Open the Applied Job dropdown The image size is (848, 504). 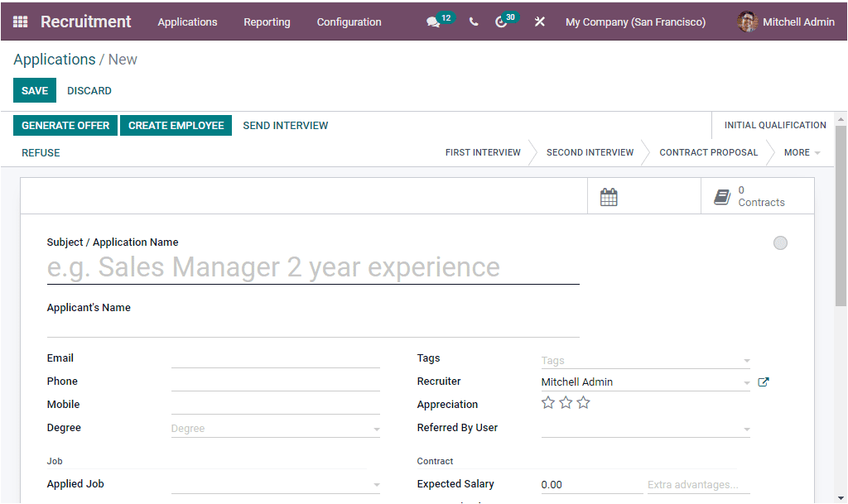[377, 484]
